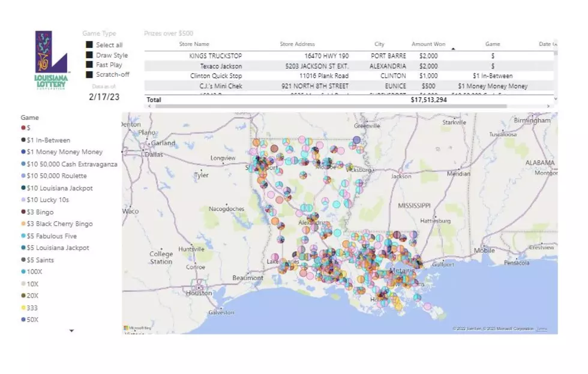This screenshot has width=588, height=374.
Task: Click the $17,513,294 total value
Action: coord(428,99)
